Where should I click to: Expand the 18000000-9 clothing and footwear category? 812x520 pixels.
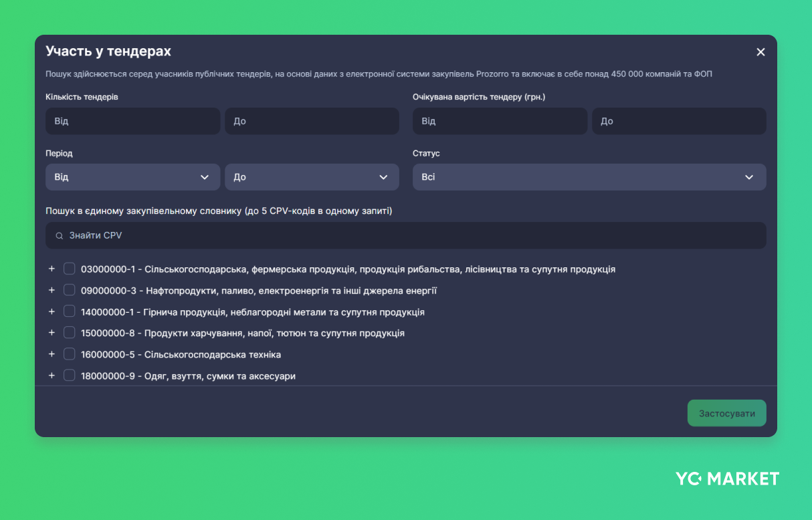point(52,375)
